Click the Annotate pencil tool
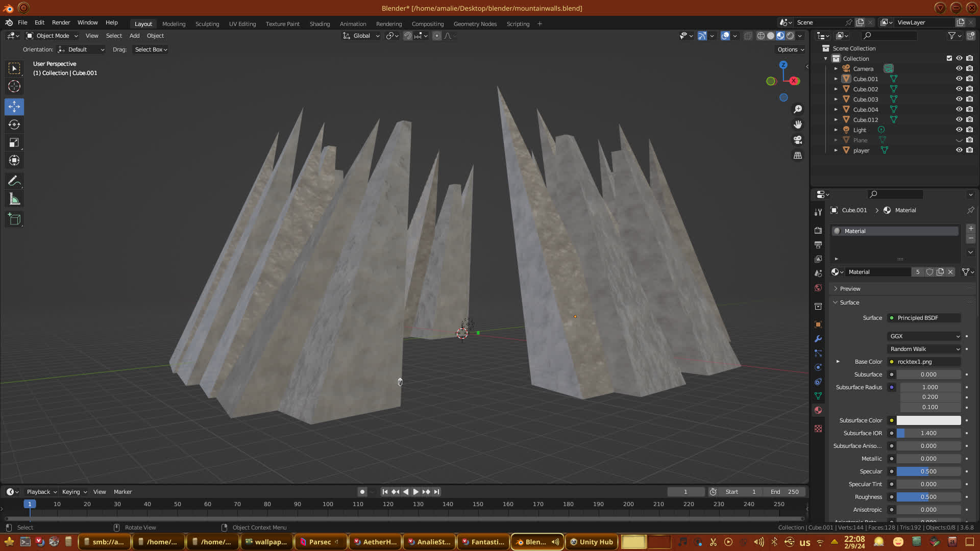The width and height of the screenshot is (980, 551). 14,181
